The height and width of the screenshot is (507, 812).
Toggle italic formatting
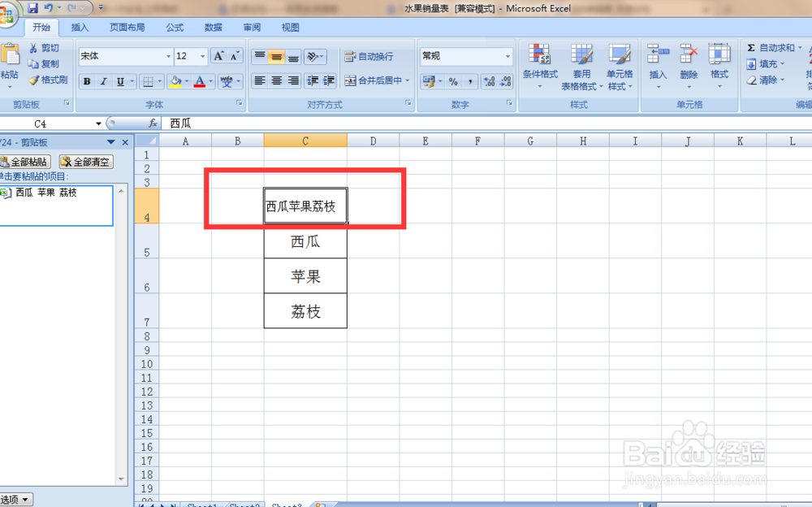(104, 81)
